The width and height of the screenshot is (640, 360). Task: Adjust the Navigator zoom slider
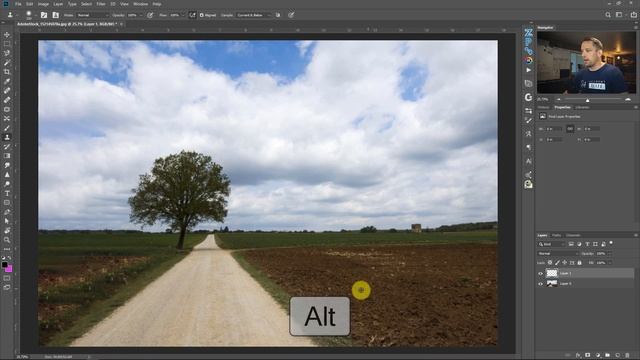[x=588, y=100]
